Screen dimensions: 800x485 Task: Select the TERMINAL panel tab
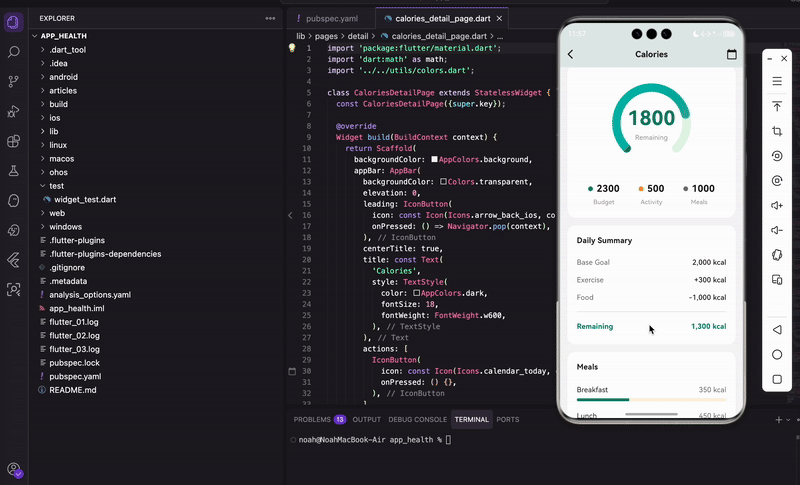coord(471,420)
